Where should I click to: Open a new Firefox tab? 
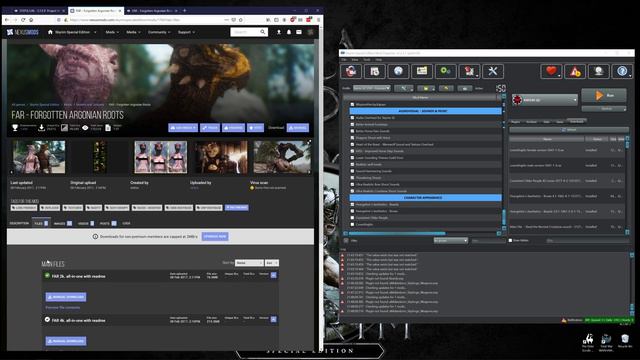[x=184, y=10]
